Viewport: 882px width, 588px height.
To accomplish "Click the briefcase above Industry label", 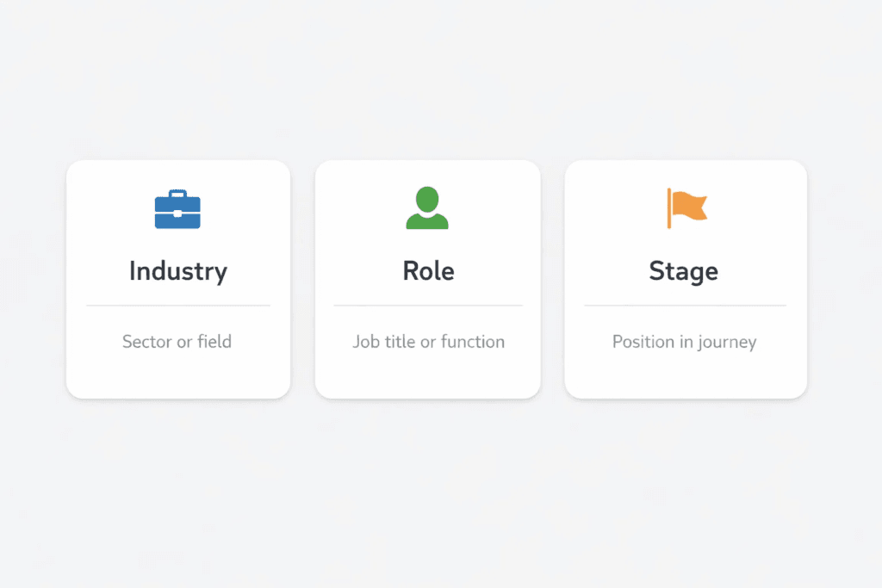I will point(177,209).
